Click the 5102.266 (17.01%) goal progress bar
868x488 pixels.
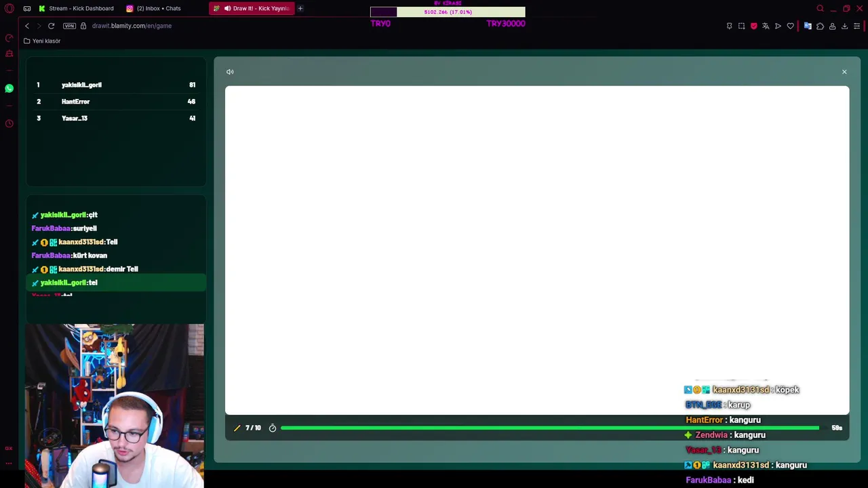click(x=448, y=12)
